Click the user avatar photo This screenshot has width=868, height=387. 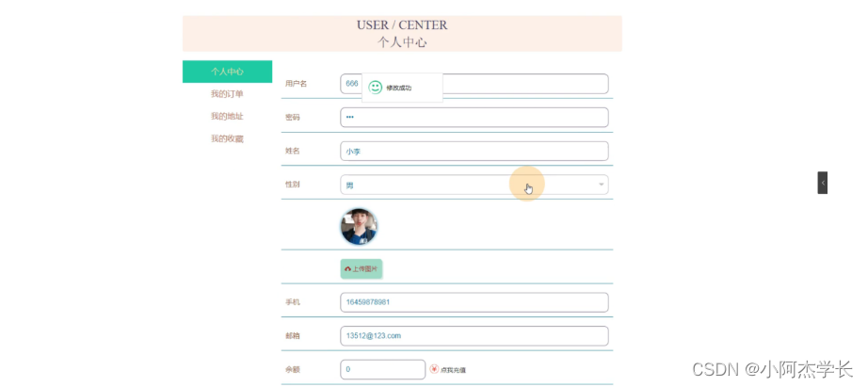(x=359, y=227)
